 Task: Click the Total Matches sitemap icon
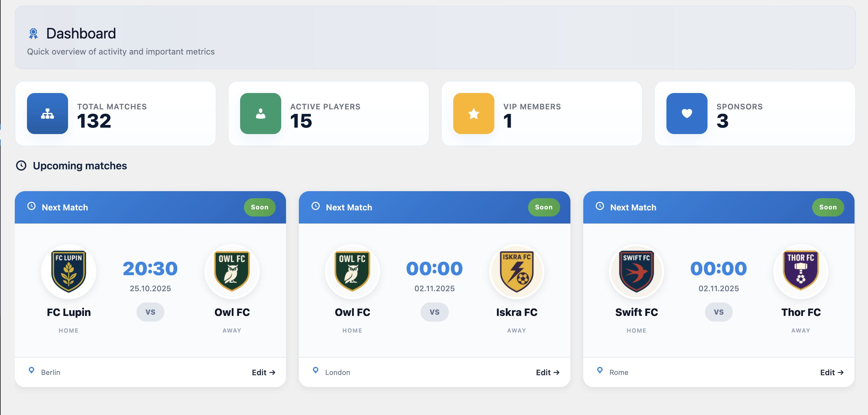pyautogui.click(x=48, y=114)
